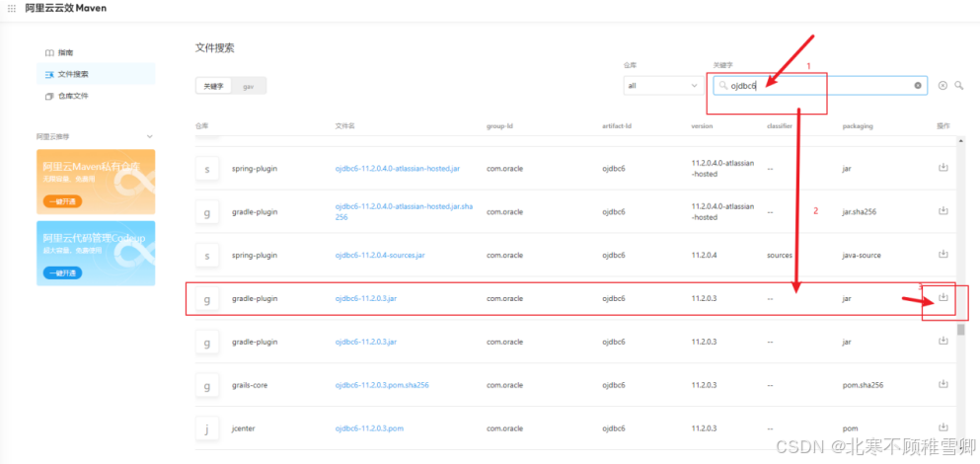Click the ojdbc6 keyword search field

pyautogui.click(x=820, y=86)
